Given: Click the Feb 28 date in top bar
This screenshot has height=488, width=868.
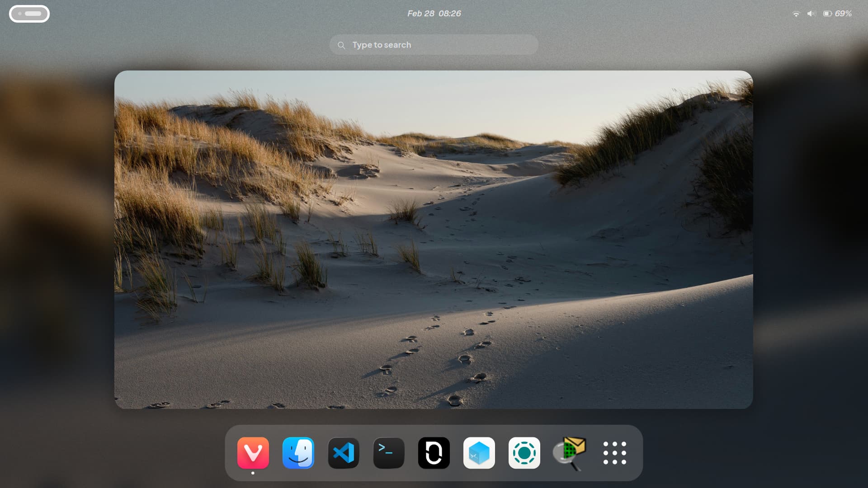Looking at the screenshot, I should pyautogui.click(x=420, y=14).
